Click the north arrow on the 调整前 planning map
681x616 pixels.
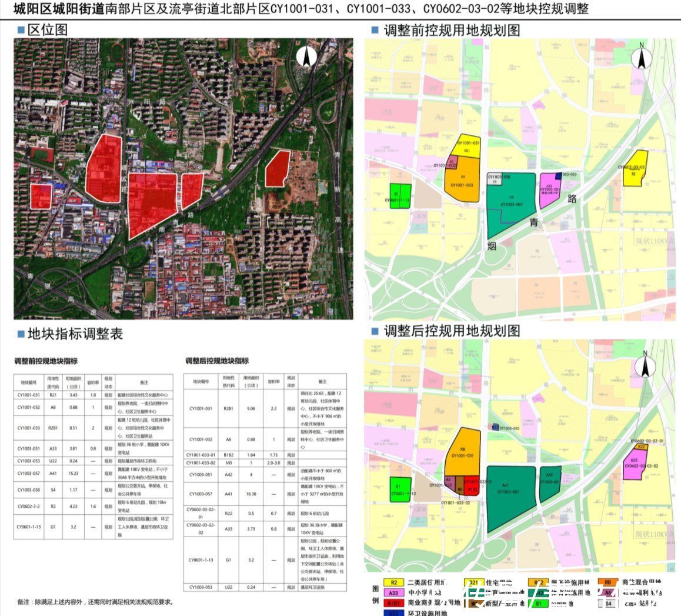tap(642, 57)
